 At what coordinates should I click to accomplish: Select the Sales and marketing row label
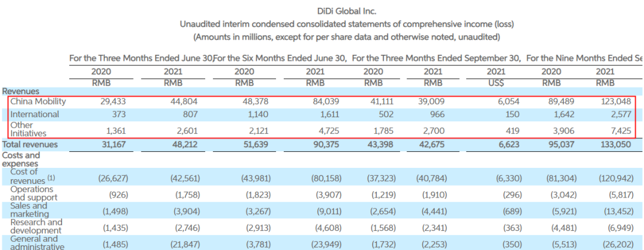[29, 210]
